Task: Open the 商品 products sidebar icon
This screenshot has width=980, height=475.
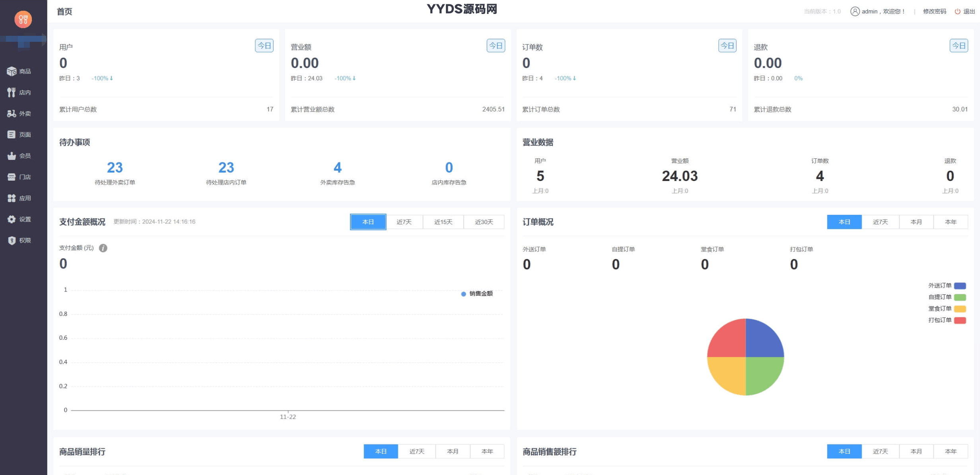Action: pos(12,71)
